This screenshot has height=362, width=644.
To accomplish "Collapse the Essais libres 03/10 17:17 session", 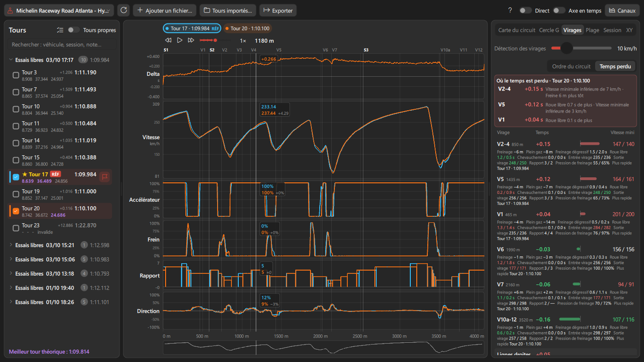I will click(11, 60).
